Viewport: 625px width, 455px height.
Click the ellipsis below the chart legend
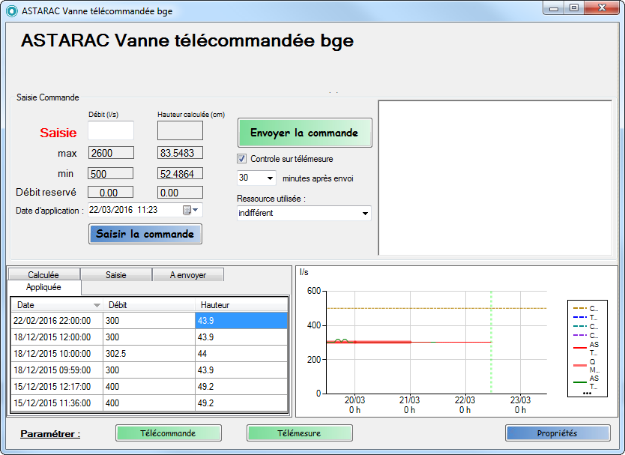pyautogui.click(x=587, y=393)
